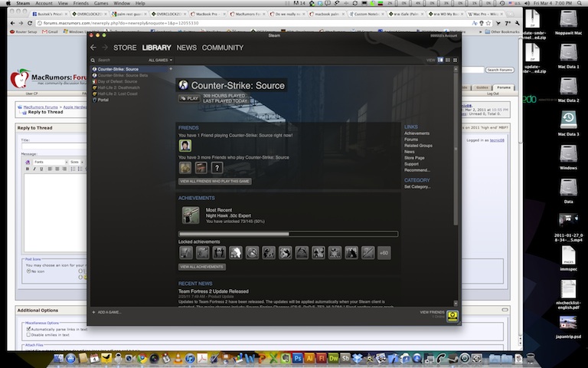Image resolution: width=588 pixels, height=368 pixels.
Task: Open Photoshop from the Dock
Action: [x=297, y=358]
